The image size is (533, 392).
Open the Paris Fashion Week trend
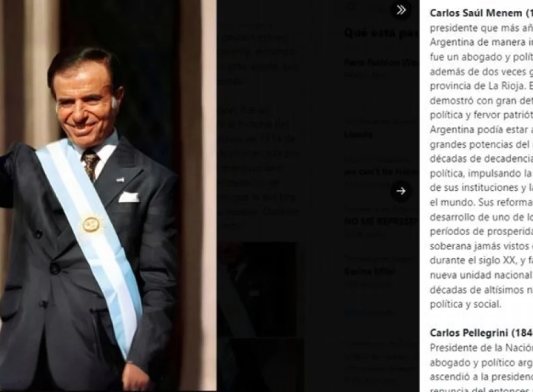tap(381, 67)
